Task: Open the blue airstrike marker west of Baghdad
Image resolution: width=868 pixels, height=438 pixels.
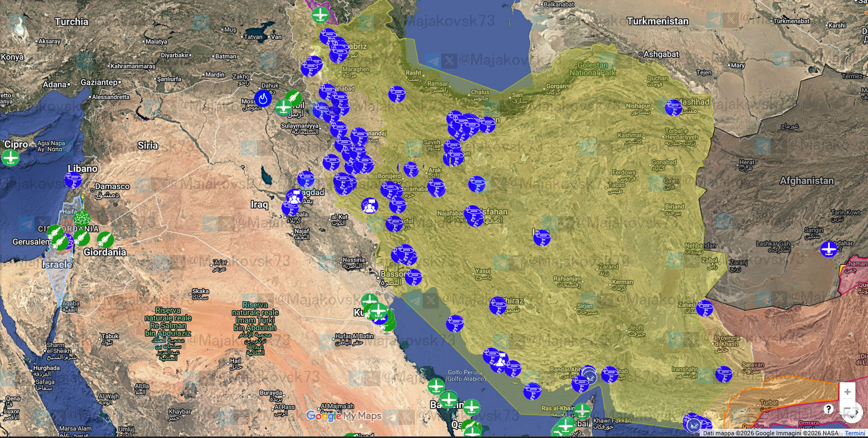Action: pos(306,179)
